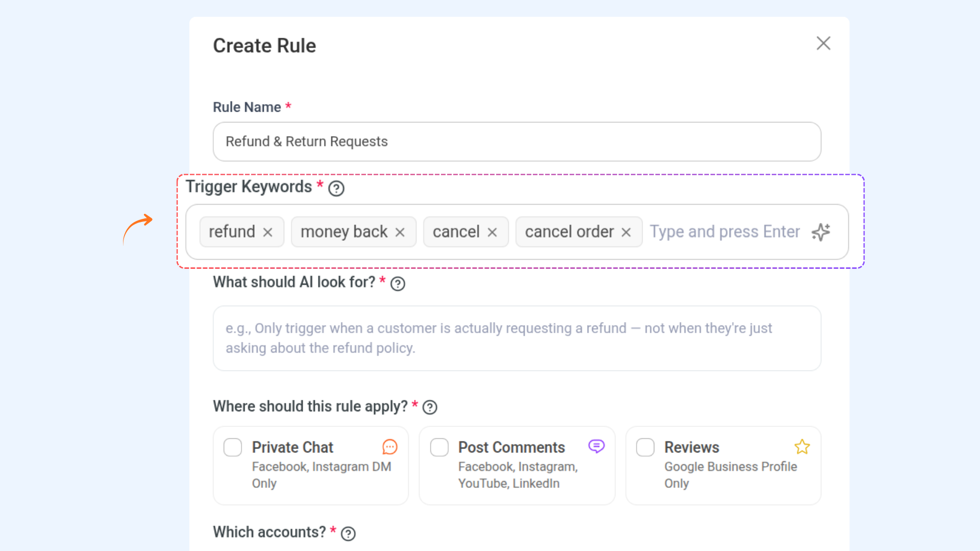Image resolution: width=980 pixels, height=551 pixels.
Task: Check the Post Comments checkbox
Action: click(x=439, y=447)
